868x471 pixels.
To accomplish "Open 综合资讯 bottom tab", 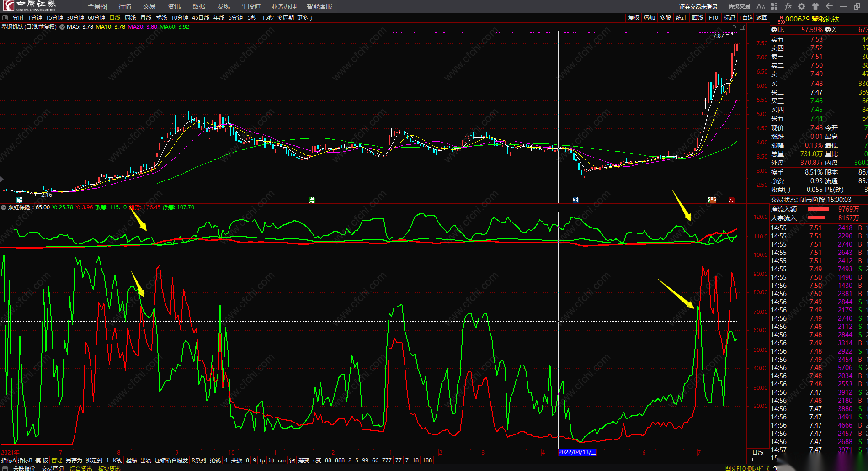I will coord(81,468).
